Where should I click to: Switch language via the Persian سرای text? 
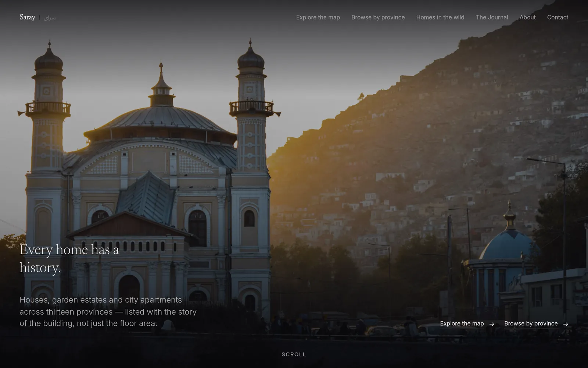click(x=50, y=18)
